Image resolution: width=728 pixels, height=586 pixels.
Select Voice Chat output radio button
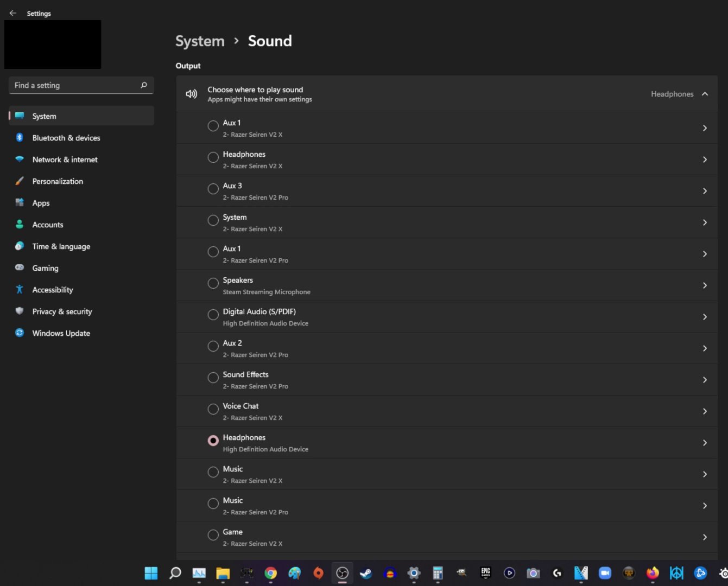point(213,409)
